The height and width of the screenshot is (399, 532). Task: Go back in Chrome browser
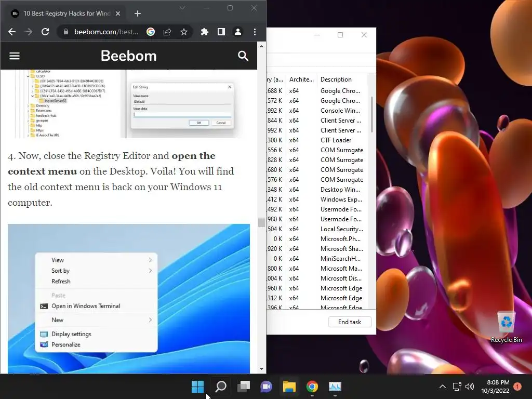click(12, 32)
